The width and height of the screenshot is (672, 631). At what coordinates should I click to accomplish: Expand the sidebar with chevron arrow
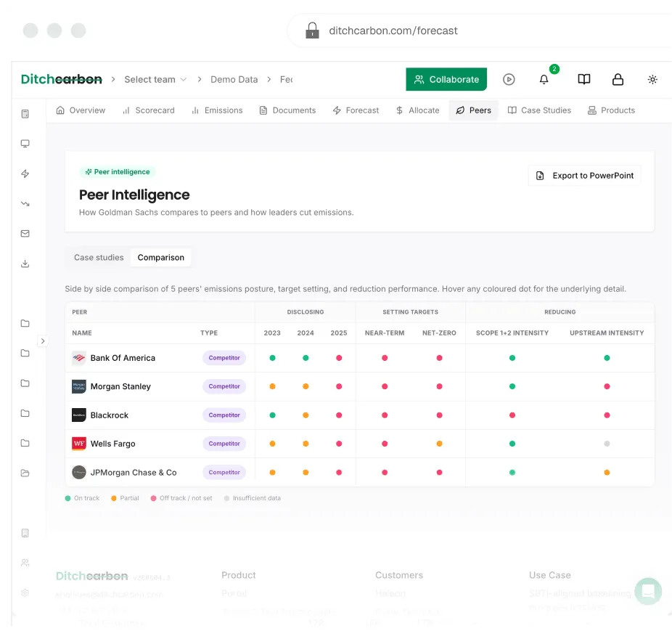coord(42,341)
